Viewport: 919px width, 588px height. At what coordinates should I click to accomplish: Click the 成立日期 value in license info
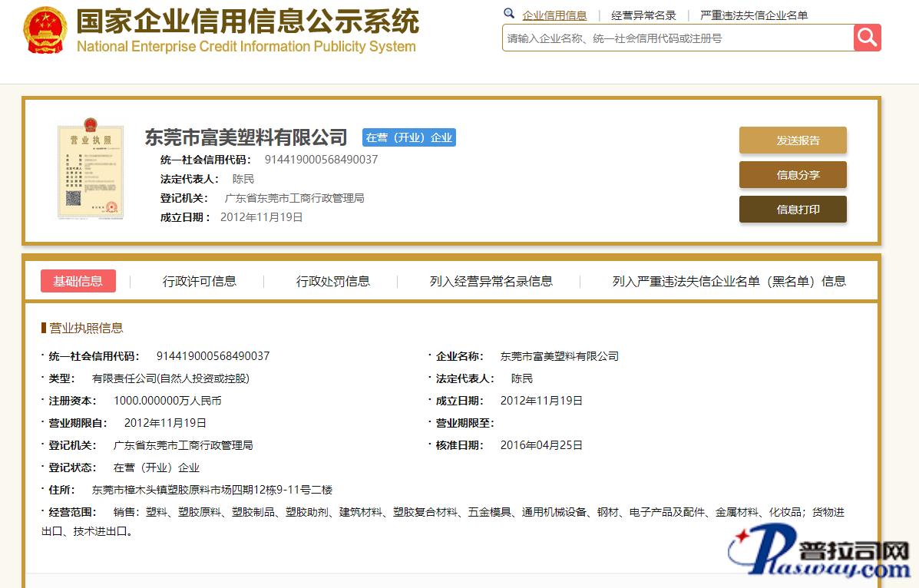coord(541,401)
